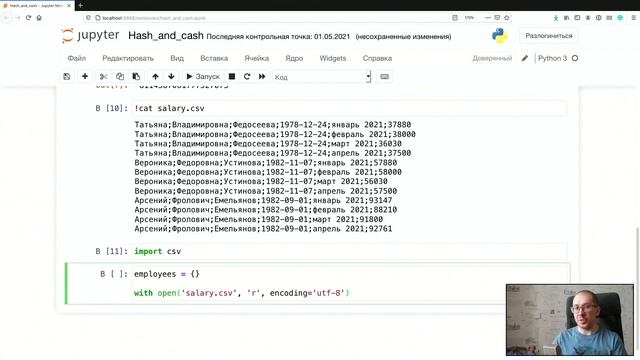Select the Hash_and_cash browser tab
The width and height of the screenshot is (640, 360).
(x=37, y=6)
